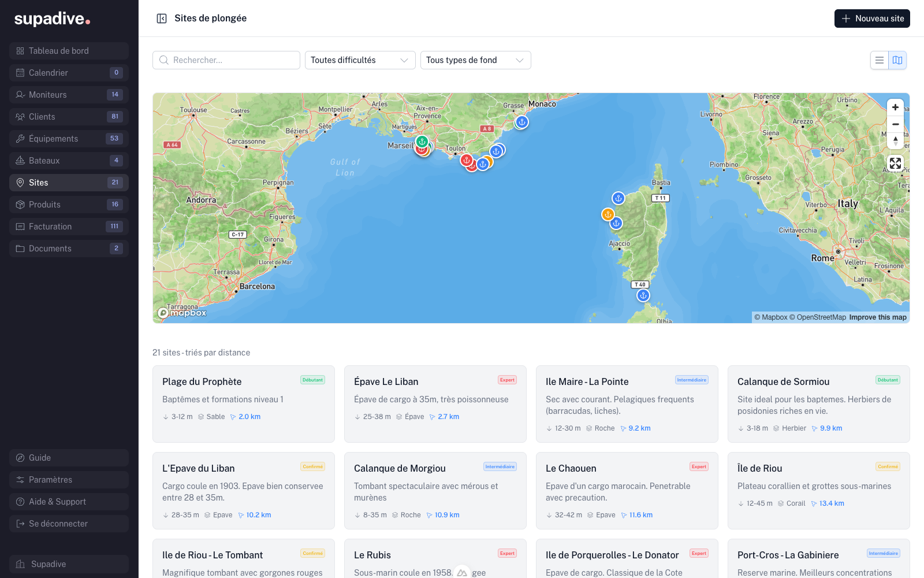
Task: Open the Épave Le Liban site card
Action: click(435, 404)
